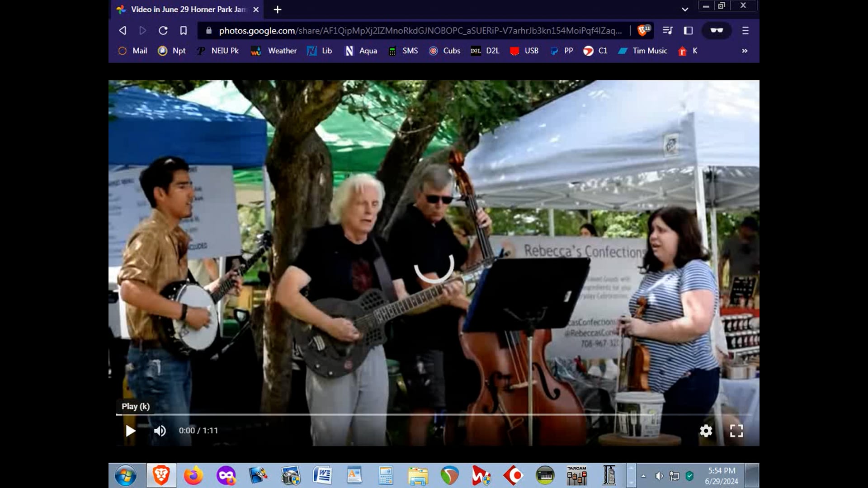Open the PP bookmark
This screenshot has width=868, height=488.
(x=561, y=51)
